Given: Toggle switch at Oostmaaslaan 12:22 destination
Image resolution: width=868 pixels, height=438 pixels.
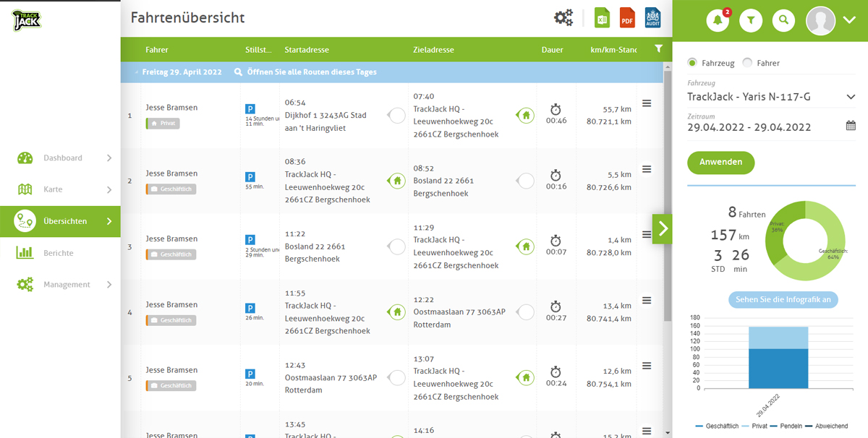Looking at the screenshot, I should pos(525,312).
